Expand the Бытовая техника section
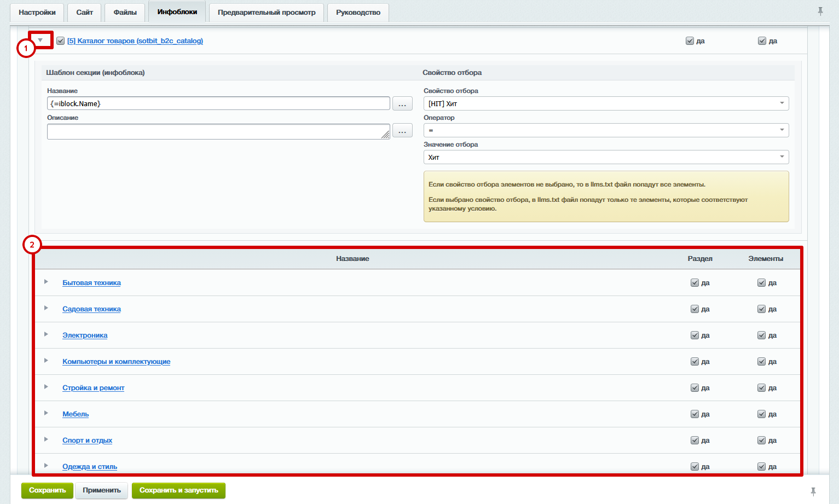This screenshot has width=839, height=504. coord(46,282)
